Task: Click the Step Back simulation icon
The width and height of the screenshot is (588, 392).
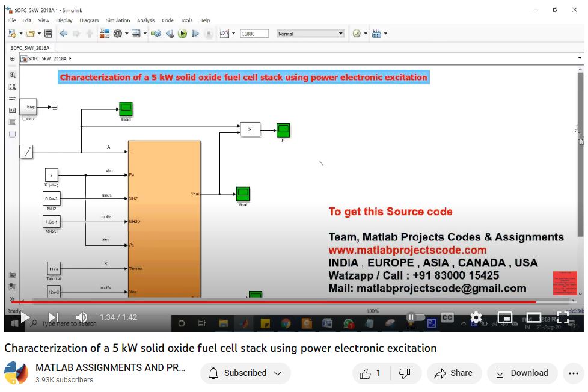Action: [x=170, y=34]
